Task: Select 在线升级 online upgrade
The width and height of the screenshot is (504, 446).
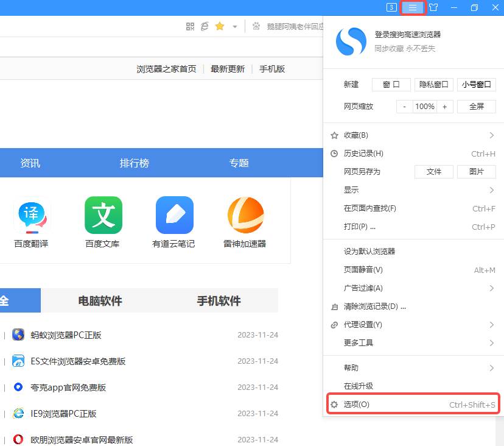Action: point(413,386)
